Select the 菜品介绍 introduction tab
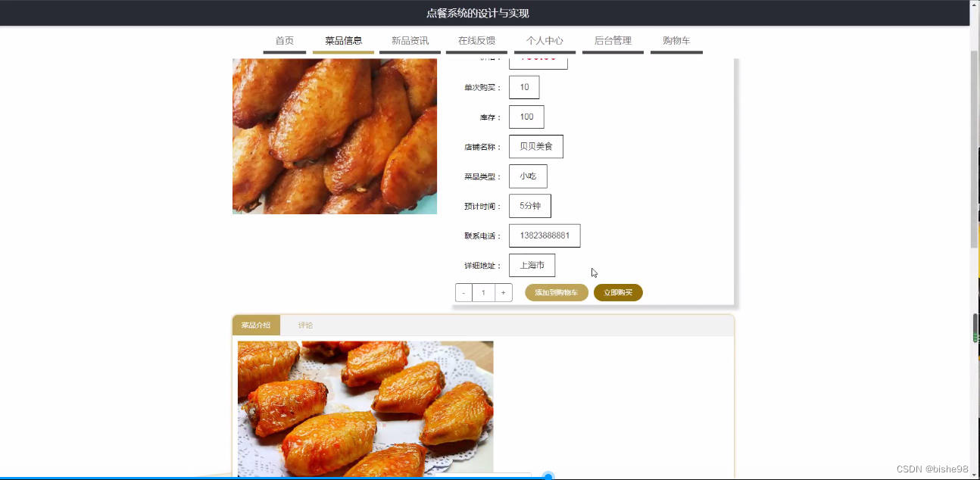The height and width of the screenshot is (480, 980). click(257, 325)
